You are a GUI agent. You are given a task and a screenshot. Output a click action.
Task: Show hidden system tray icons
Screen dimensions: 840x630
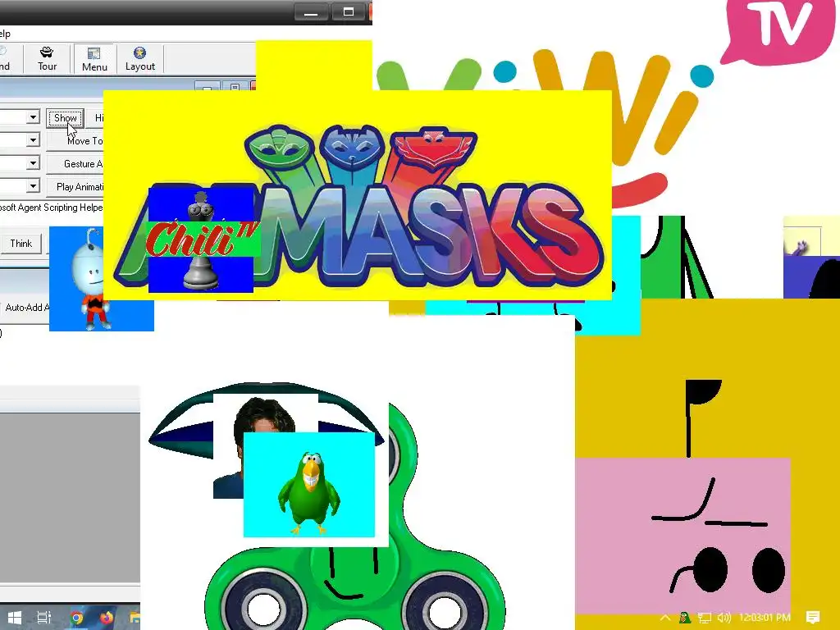point(664,618)
